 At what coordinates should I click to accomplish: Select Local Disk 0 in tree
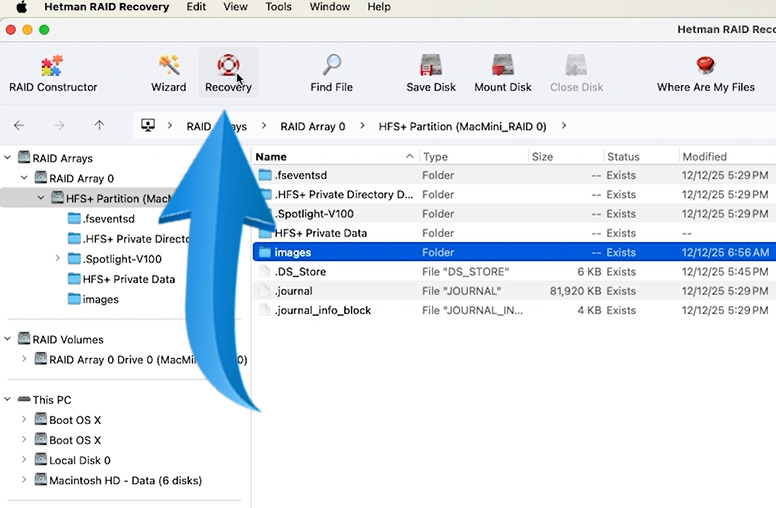point(72,460)
